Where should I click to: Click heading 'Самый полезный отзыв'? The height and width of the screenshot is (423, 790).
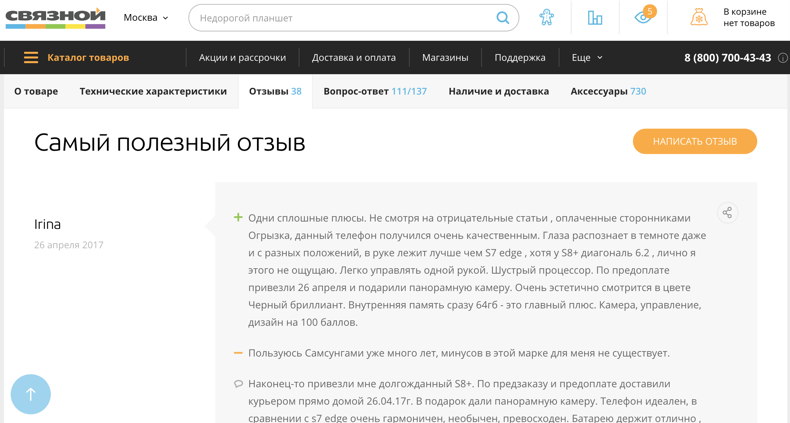pos(170,143)
